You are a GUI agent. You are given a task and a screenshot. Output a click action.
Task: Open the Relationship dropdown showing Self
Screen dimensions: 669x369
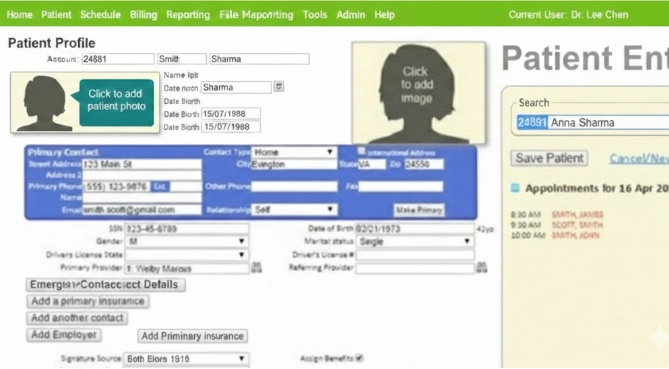point(294,209)
